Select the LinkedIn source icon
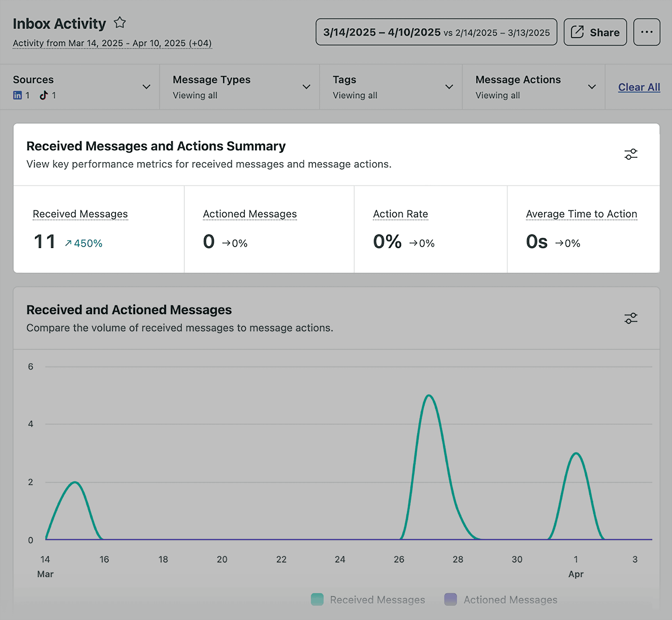The width and height of the screenshot is (672, 620). click(17, 95)
